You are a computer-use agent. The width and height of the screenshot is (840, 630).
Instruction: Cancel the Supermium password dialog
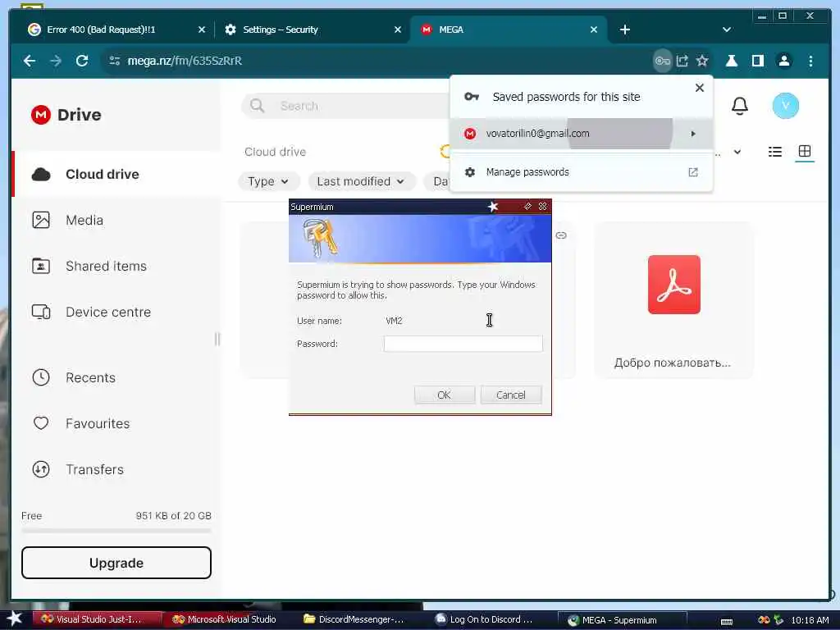click(x=511, y=395)
